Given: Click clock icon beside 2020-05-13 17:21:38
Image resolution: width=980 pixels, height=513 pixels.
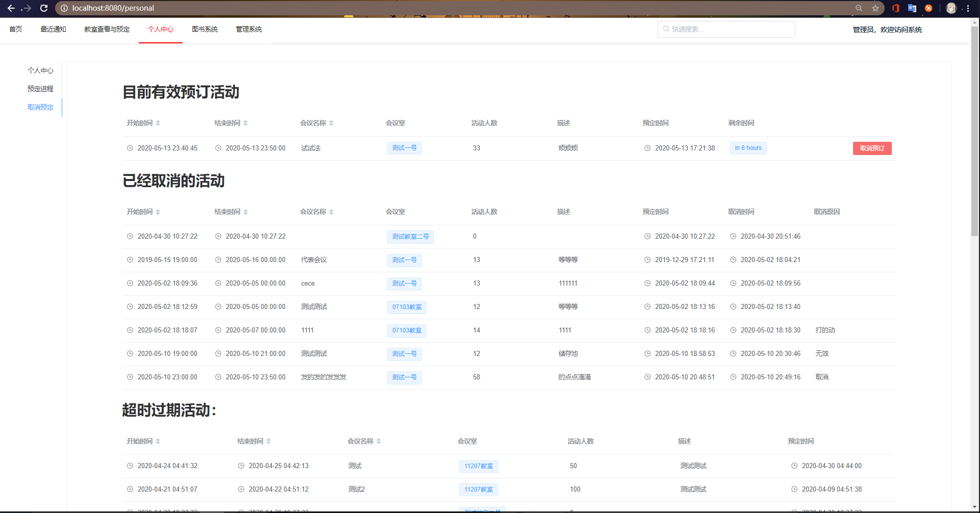Looking at the screenshot, I should (648, 148).
